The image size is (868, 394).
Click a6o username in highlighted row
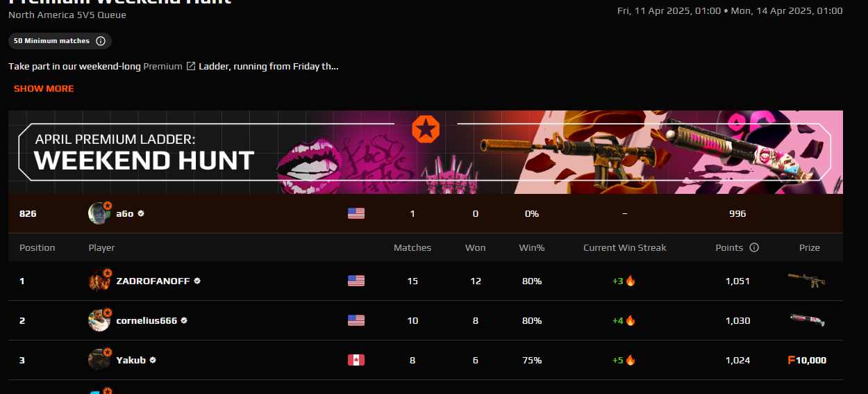(125, 213)
